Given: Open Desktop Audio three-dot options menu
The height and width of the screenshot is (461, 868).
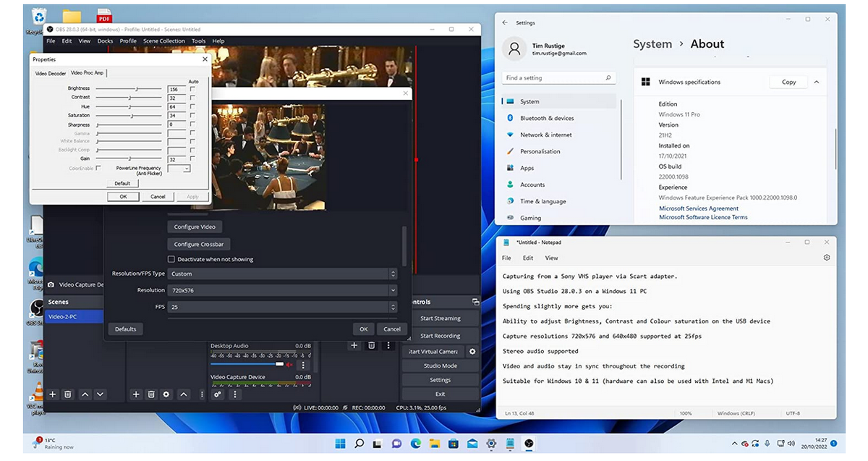Looking at the screenshot, I should [x=303, y=364].
